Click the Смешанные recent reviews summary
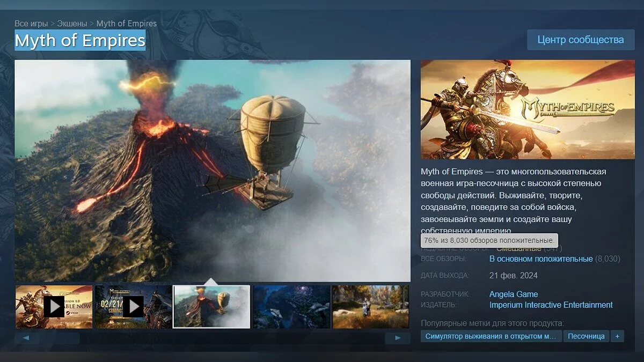The height and width of the screenshot is (362, 644). [519, 249]
